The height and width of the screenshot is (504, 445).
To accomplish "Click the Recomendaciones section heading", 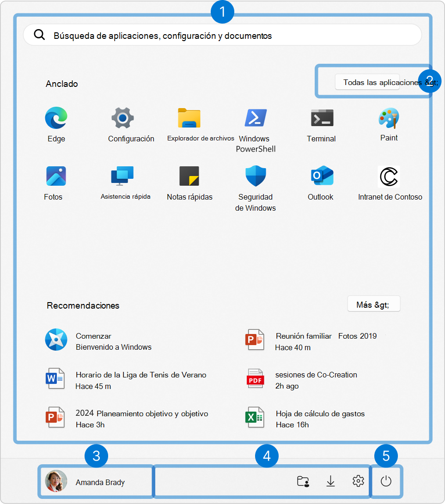I will pos(83,305).
